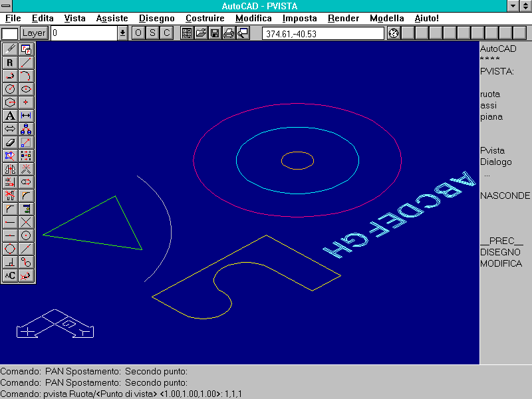Open the Render menu
The image size is (532, 399).
[x=343, y=19]
